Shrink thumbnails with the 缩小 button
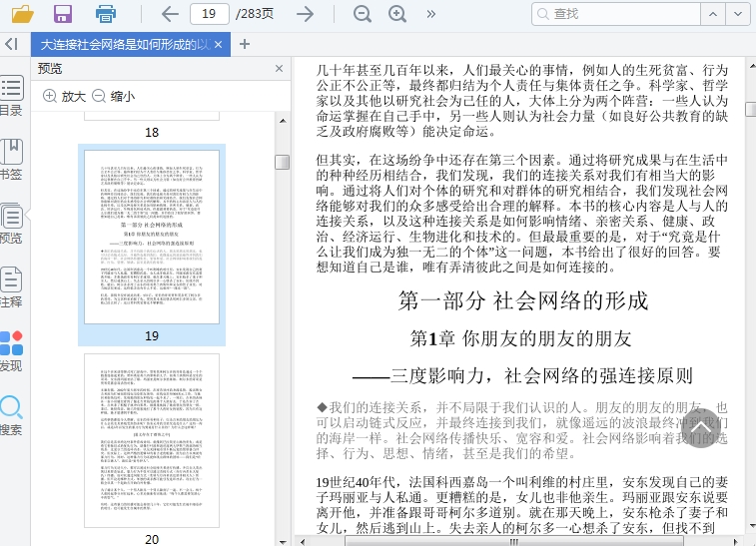756x546 pixels. pyautogui.click(x=113, y=97)
